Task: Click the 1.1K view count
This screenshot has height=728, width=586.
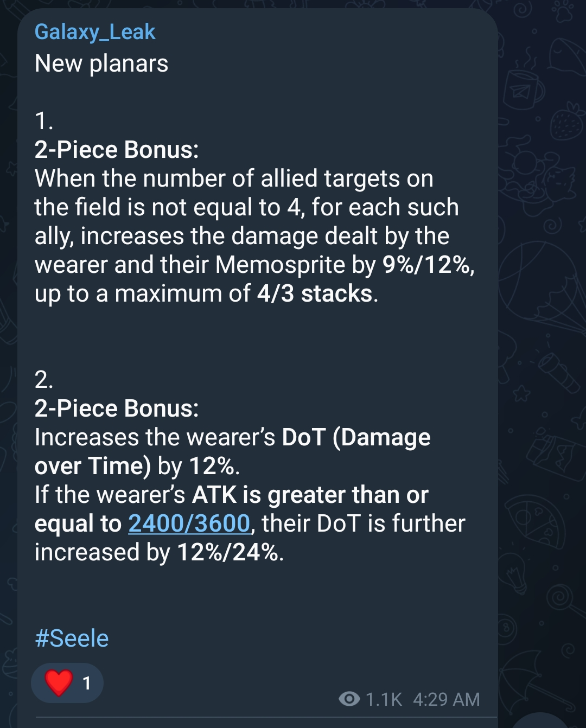Action: coord(384,699)
